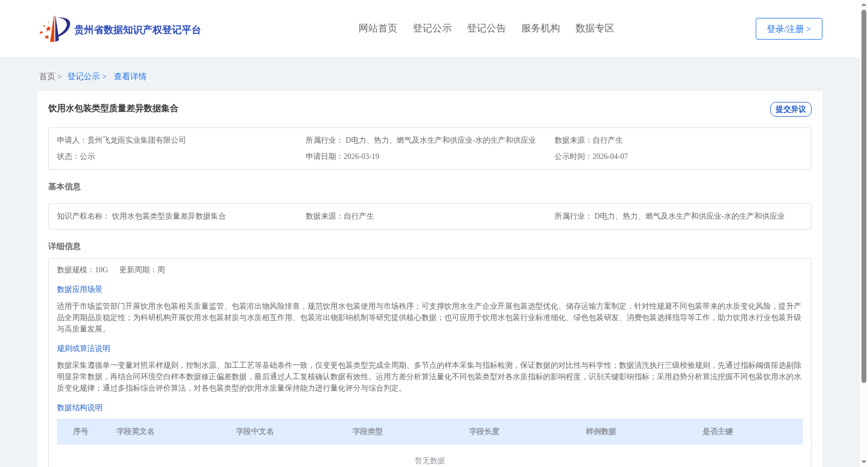868x467 pixels.
Task: Select heading 饮用水包装类型质量差异数据集合
Action: 113,108
